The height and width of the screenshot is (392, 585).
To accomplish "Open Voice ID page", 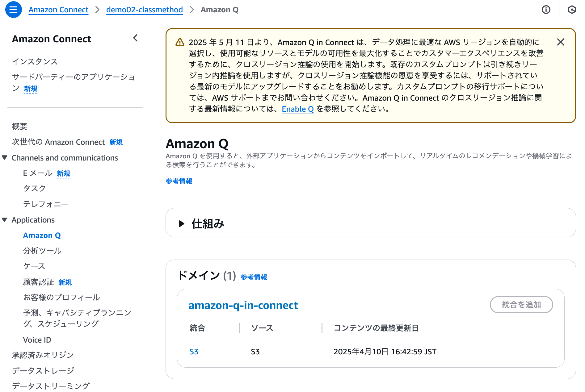I will pyautogui.click(x=37, y=340).
